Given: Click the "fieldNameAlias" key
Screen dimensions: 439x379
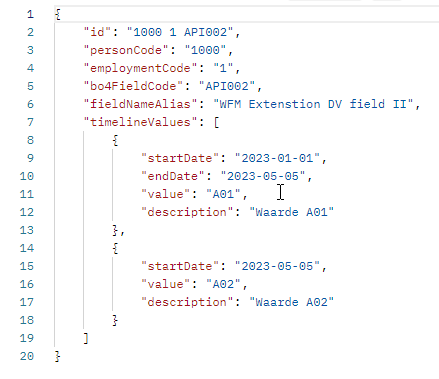Looking at the screenshot, I should tap(140, 104).
